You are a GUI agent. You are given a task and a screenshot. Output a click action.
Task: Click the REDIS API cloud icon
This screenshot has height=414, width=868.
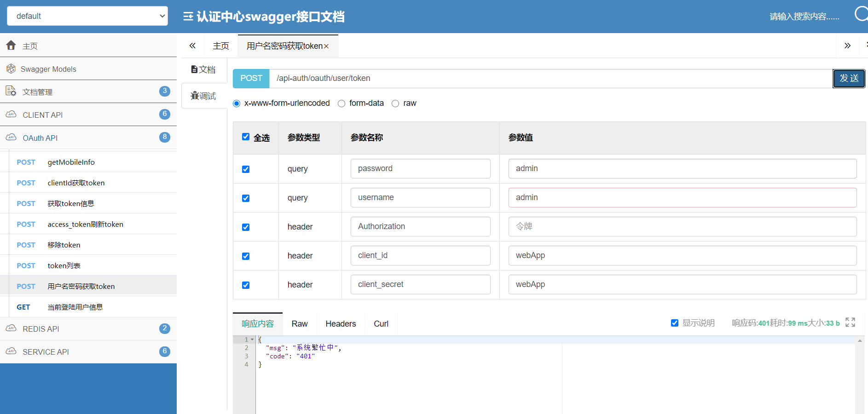(11, 328)
